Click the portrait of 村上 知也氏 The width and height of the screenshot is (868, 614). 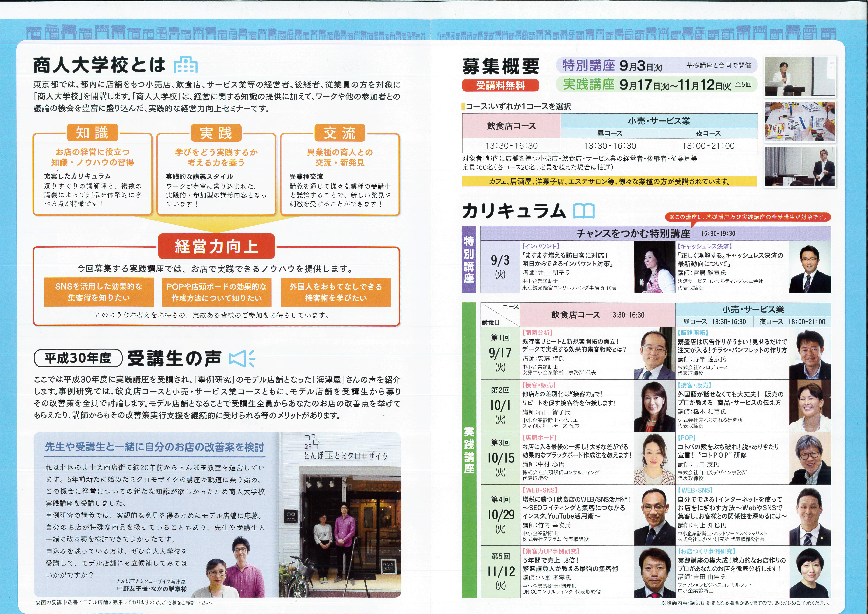pyautogui.click(x=810, y=515)
